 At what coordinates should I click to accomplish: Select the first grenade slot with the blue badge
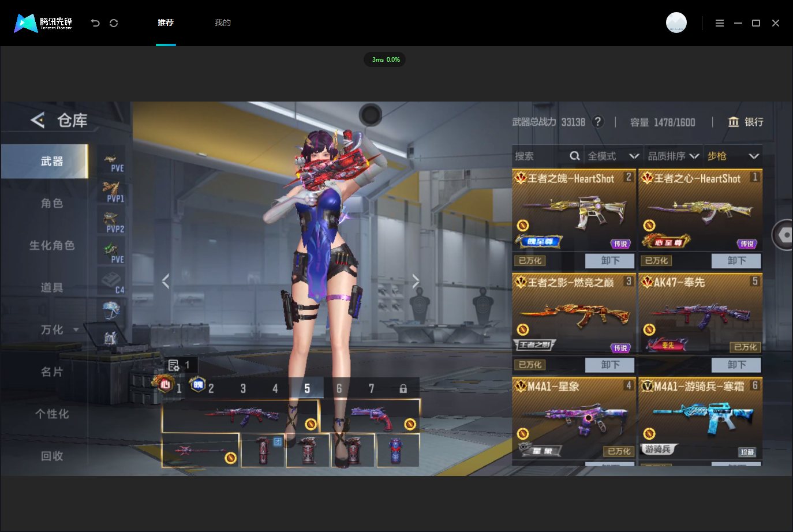tap(263, 450)
